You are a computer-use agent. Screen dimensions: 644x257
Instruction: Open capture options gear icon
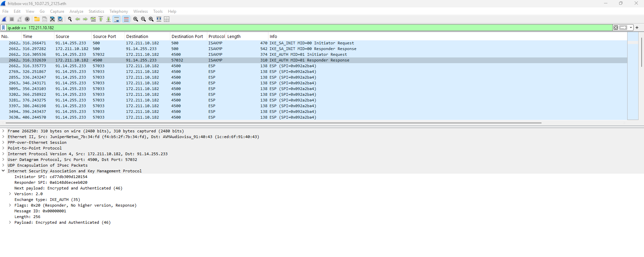click(27, 19)
